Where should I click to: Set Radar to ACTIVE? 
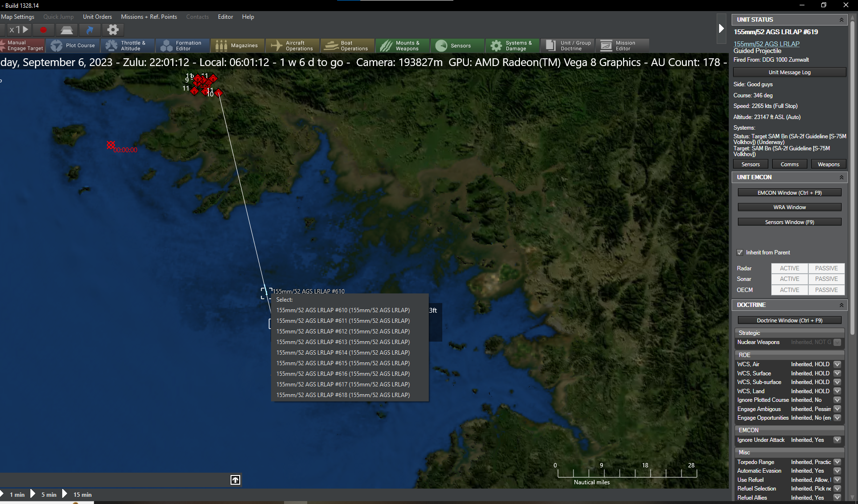click(790, 268)
